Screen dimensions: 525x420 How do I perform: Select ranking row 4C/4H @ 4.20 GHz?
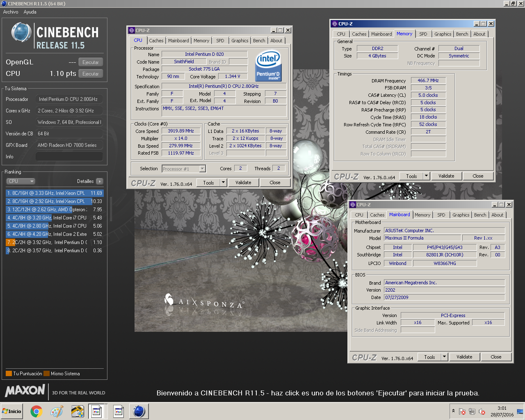(55, 234)
